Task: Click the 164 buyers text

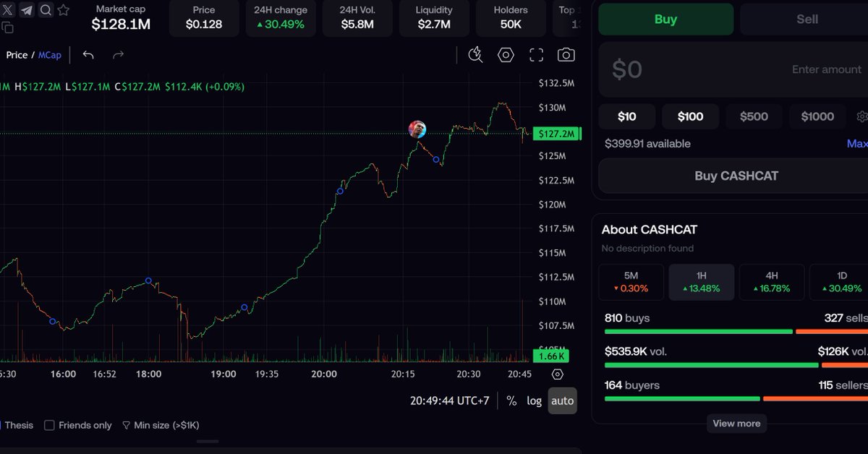Action: coord(632,385)
